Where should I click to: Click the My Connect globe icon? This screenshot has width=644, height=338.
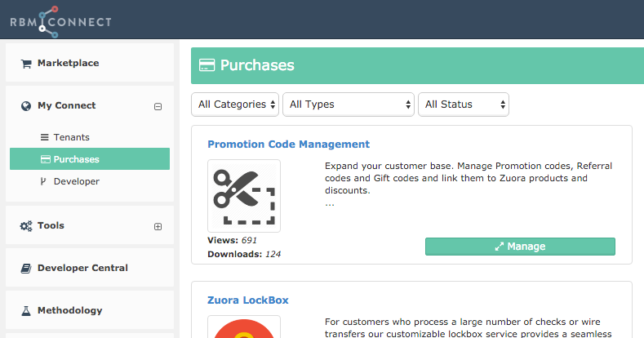pyautogui.click(x=26, y=106)
